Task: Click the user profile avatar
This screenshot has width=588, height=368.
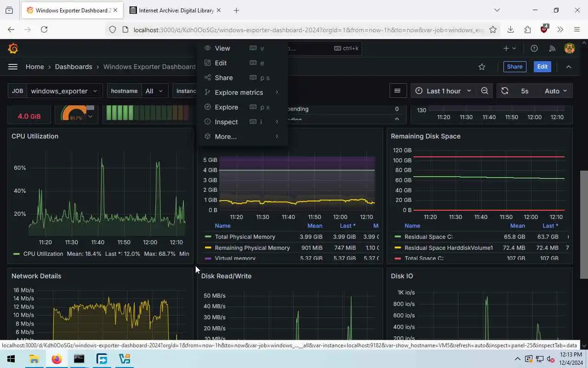Action: coord(570,48)
